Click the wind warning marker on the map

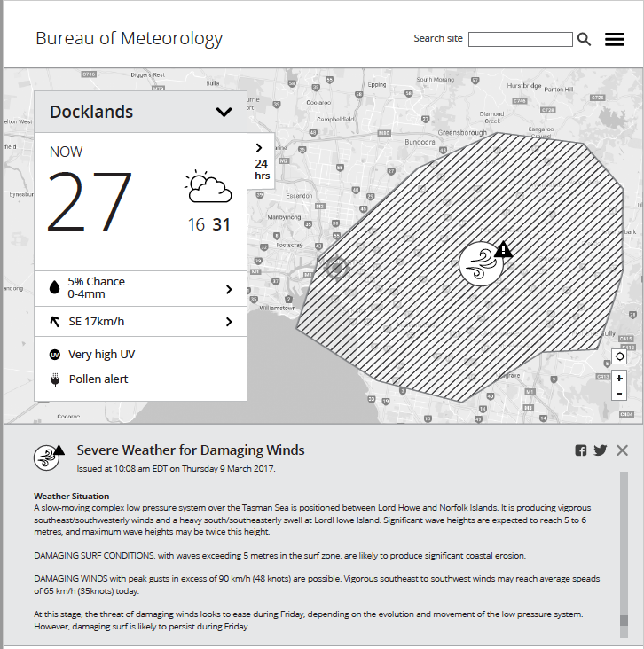tap(482, 264)
